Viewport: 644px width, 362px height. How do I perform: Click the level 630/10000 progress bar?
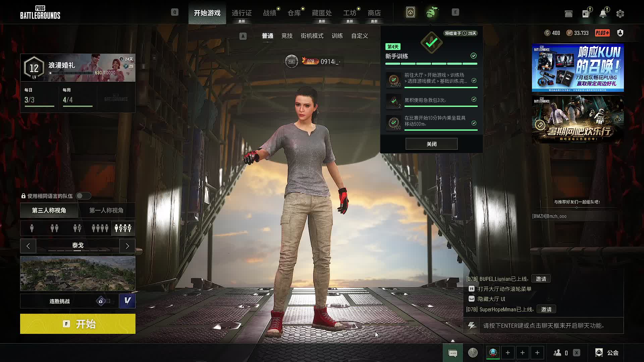point(71,73)
